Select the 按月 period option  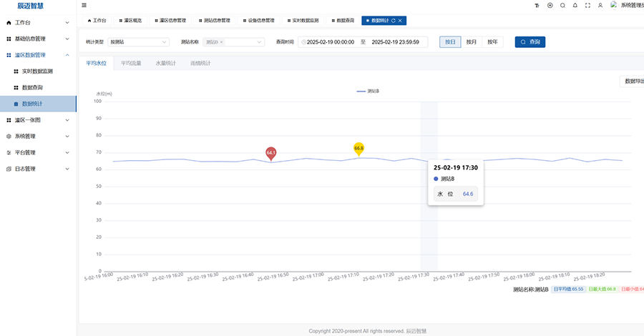[471, 42]
